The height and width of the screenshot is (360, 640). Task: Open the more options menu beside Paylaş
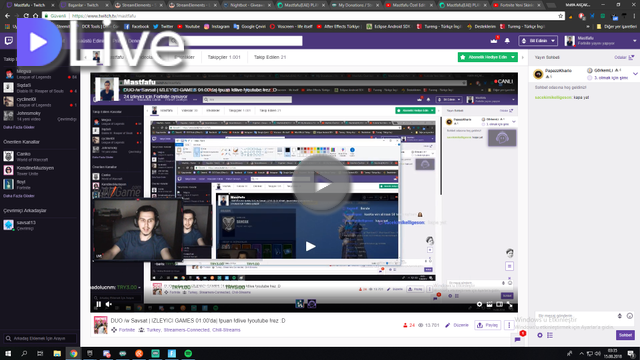pos(509,325)
